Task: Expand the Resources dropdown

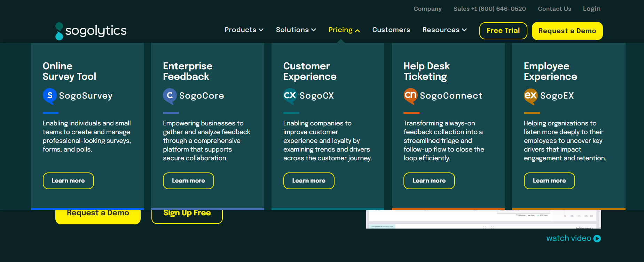Action: pos(444,30)
